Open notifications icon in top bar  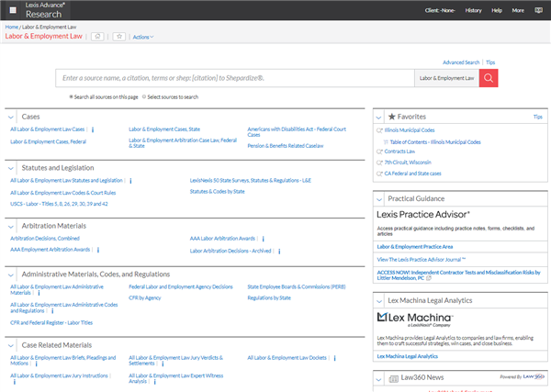click(x=538, y=10)
